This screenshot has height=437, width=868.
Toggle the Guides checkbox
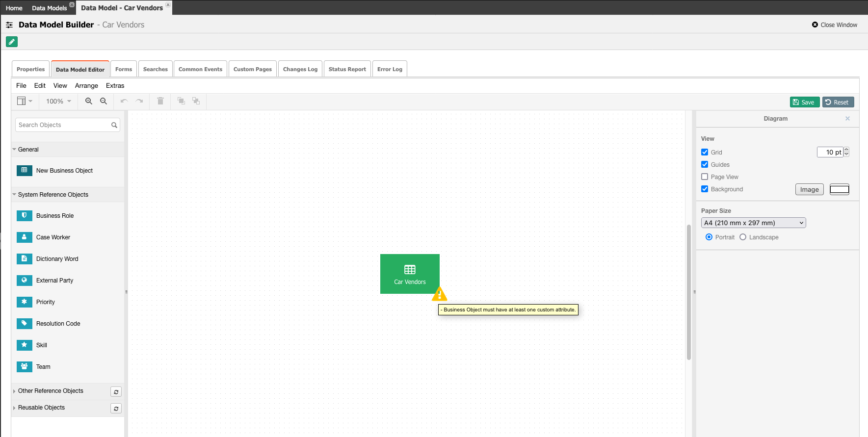point(705,164)
